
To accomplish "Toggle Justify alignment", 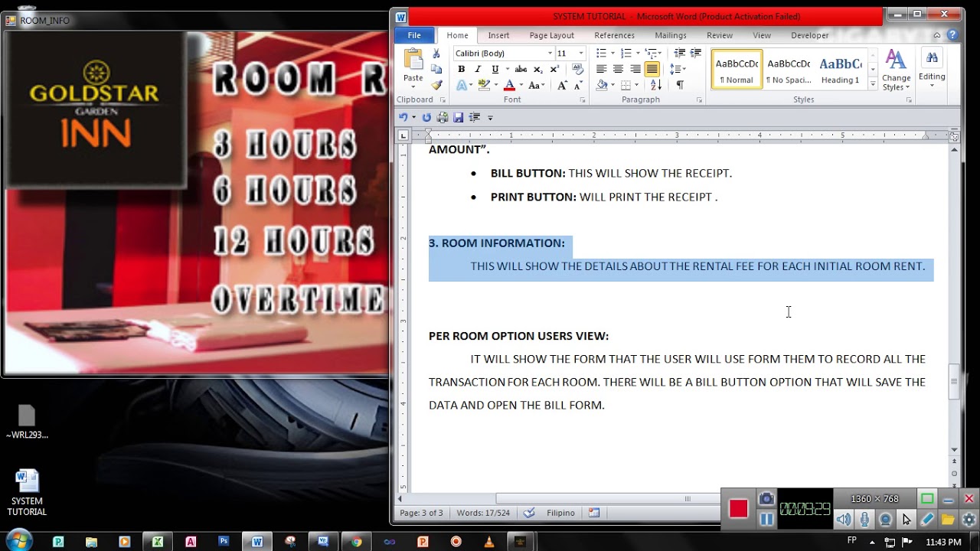I will (652, 69).
